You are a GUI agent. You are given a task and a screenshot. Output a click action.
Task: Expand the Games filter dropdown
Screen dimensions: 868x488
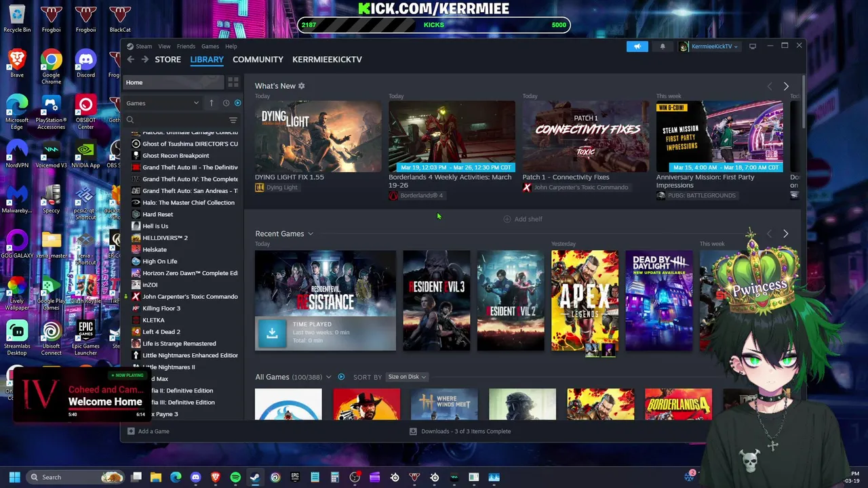(x=163, y=103)
